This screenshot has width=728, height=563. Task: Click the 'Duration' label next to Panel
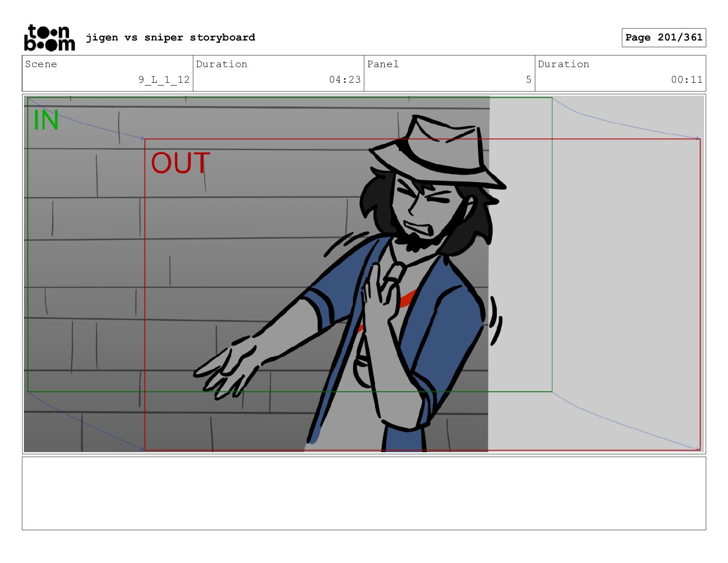click(563, 64)
